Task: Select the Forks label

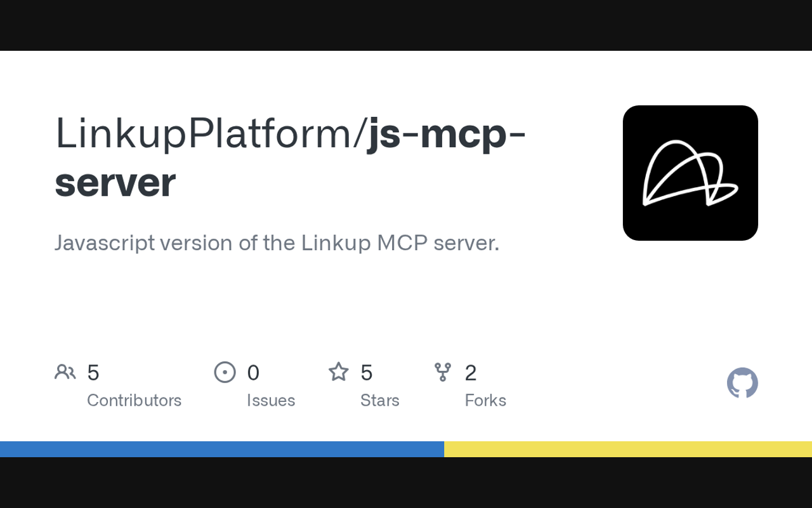Action: coord(485,401)
